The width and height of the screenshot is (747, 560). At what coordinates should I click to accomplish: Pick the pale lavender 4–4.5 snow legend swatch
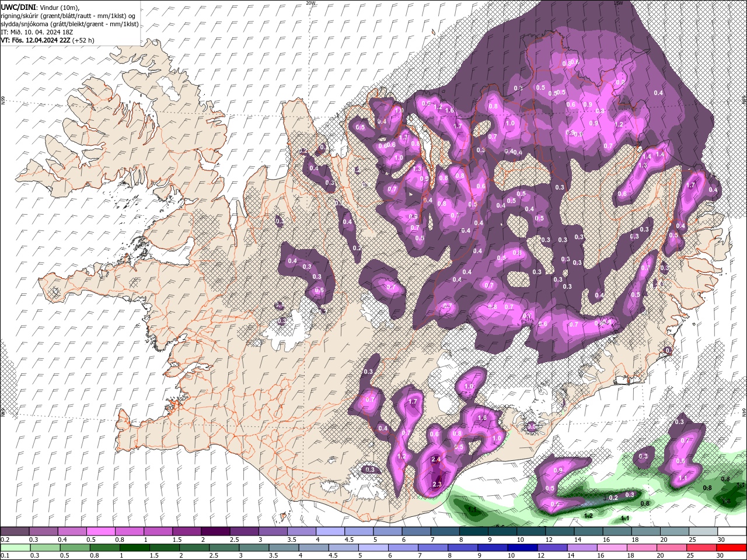[330, 531]
